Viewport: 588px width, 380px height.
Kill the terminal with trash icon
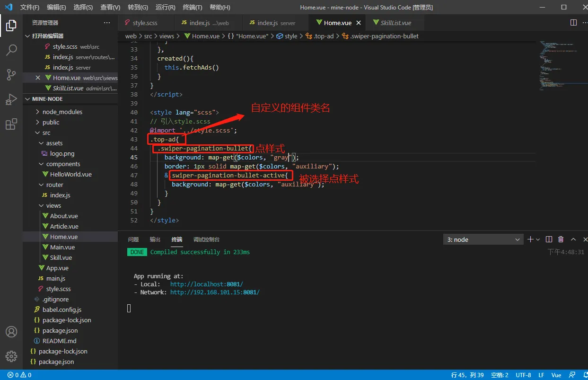pyautogui.click(x=561, y=239)
